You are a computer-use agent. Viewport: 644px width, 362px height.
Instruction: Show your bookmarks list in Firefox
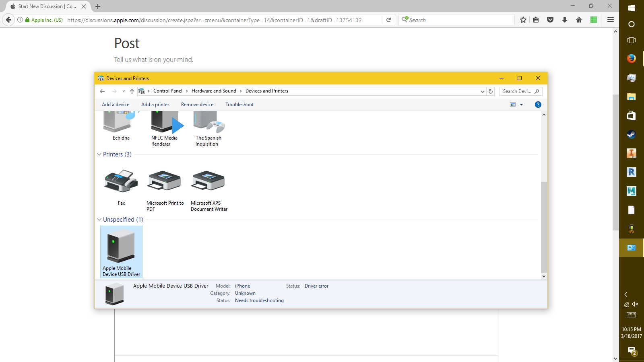(536, 20)
